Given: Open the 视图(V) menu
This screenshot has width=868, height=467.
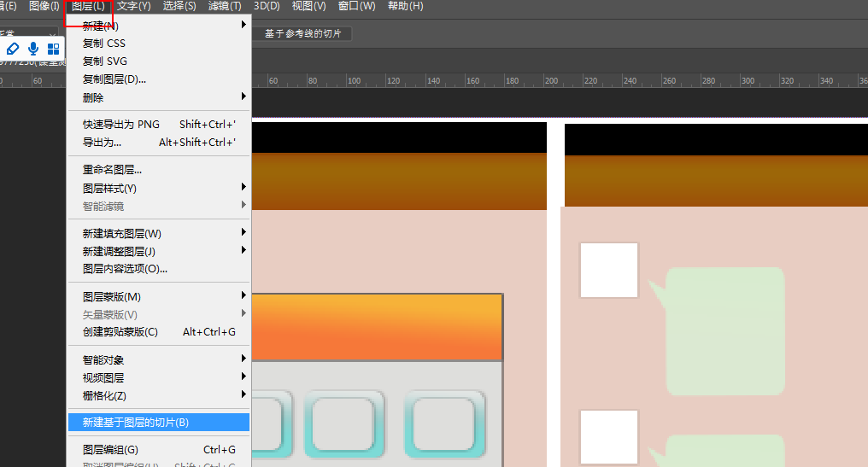Looking at the screenshot, I should 308,6.
